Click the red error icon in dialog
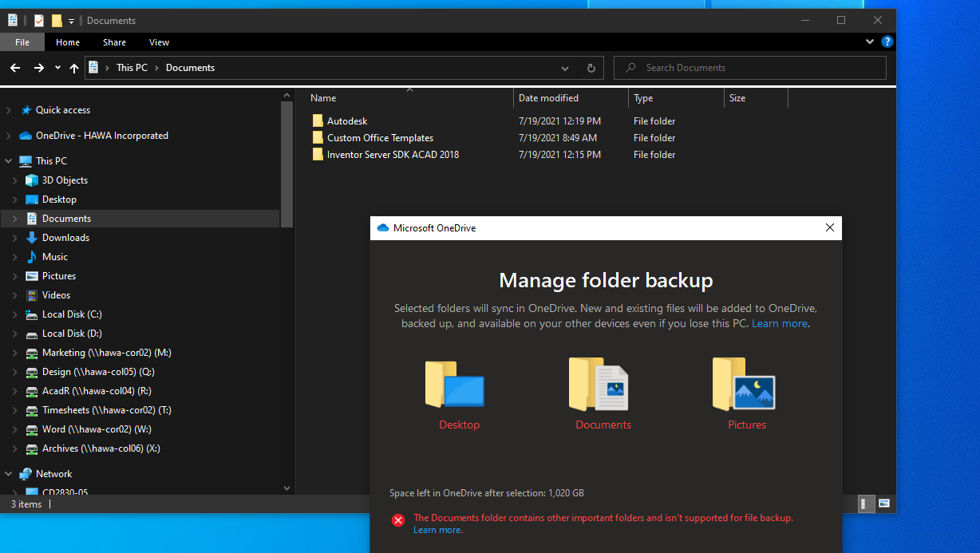This screenshot has width=980, height=553. pyautogui.click(x=397, y=520)
